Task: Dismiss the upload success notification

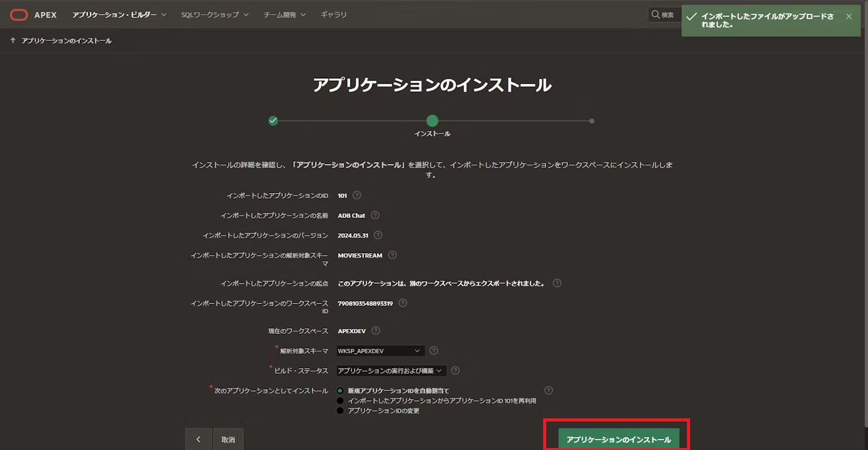Action: pos(849,16)
